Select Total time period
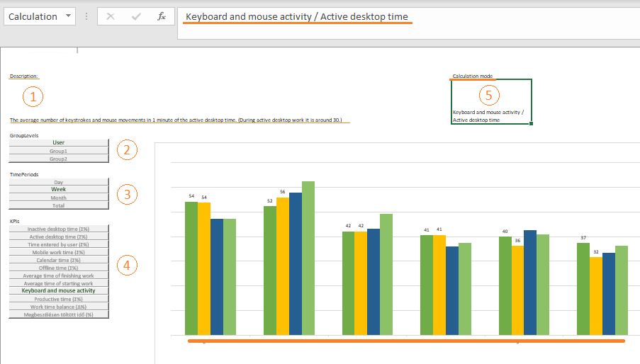640x364 pixels. (x=59, y=205)
